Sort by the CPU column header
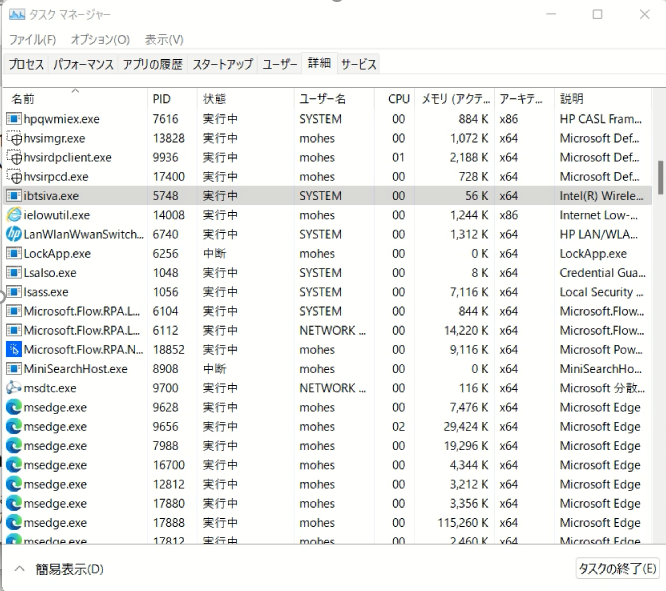 point(395,99)
